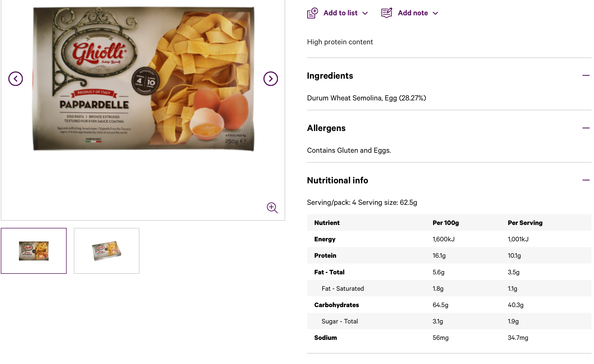Collapse Nutritional info using its minus icon
This screenshot has height=364, width=594.
[x=586, y=180]
